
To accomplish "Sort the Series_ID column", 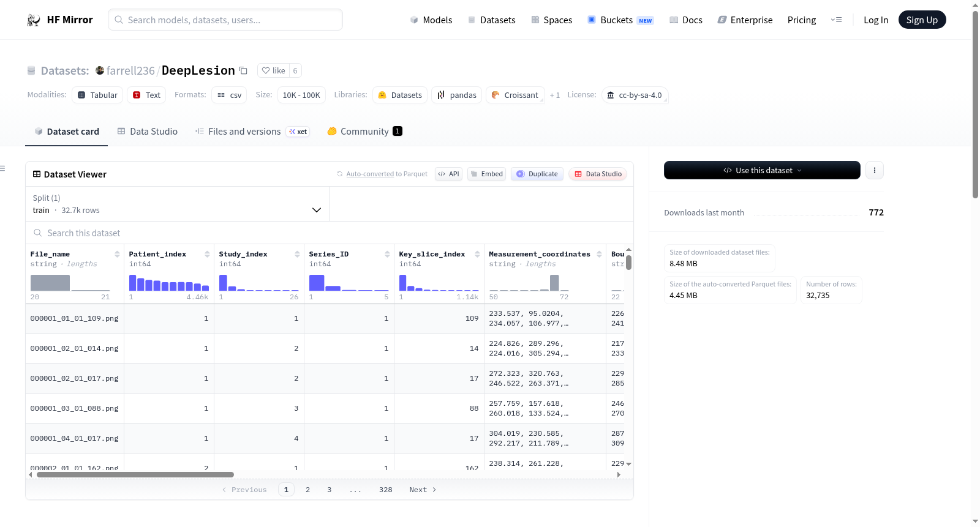I will 387,254.
